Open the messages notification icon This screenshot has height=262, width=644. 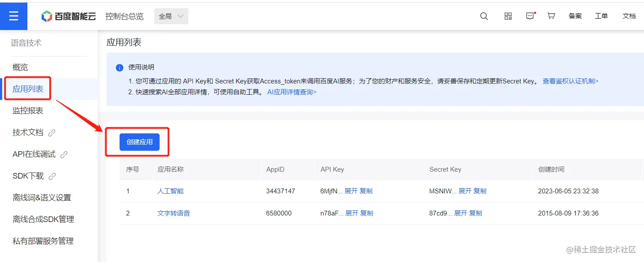coord(530,16)
